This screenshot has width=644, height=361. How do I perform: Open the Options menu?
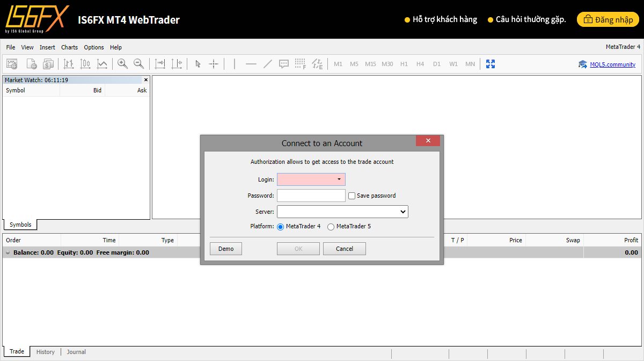94,47
